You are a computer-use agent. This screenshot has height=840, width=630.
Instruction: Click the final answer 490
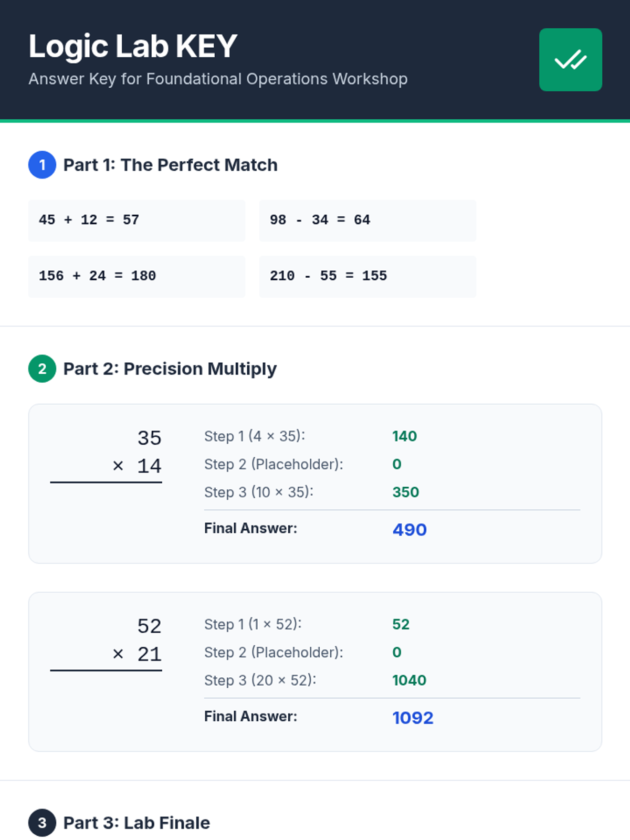[409, 529]
